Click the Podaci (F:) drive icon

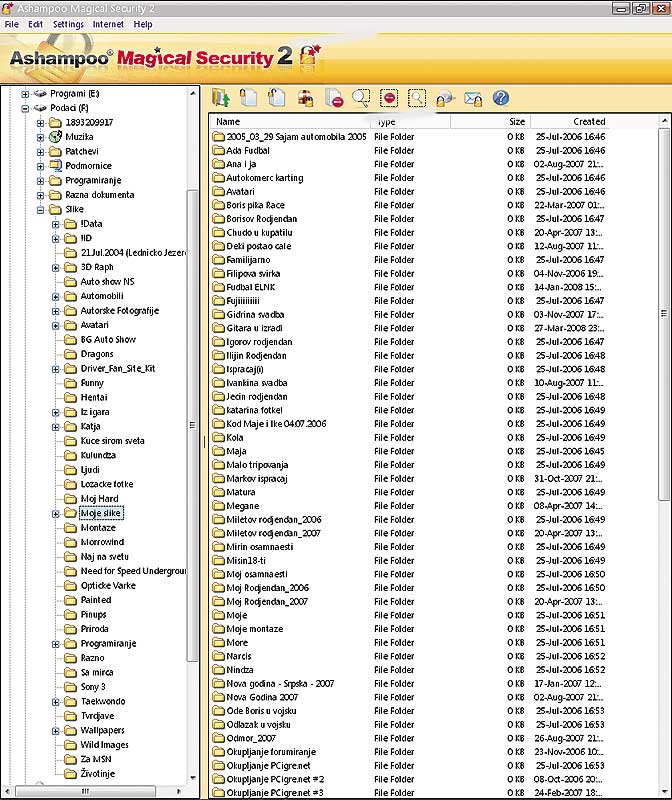click(40, 108)
